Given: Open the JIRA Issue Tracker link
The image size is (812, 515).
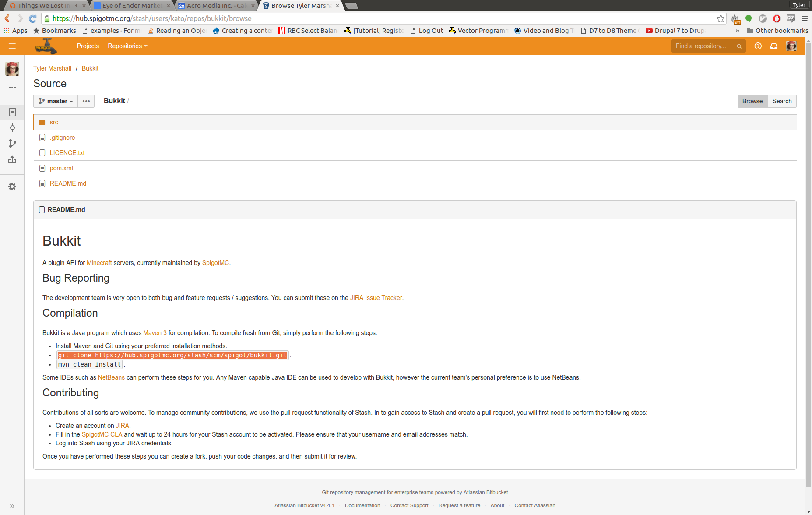Looking at the screenshot, I should coord(376,298).
